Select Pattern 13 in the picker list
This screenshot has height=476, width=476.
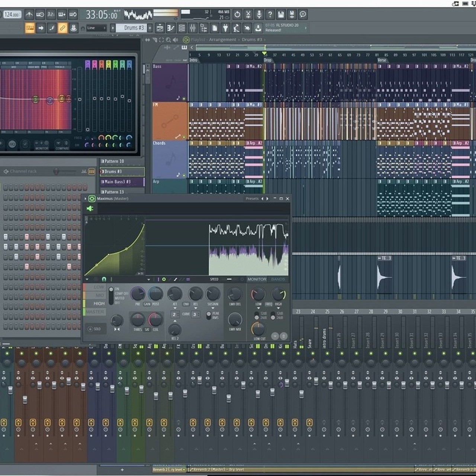pos(122,191)
